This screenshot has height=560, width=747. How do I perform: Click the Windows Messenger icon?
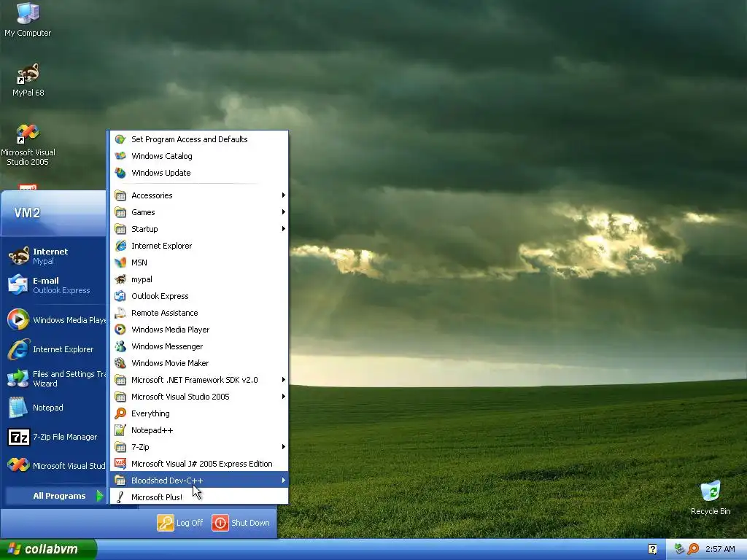pyautogui.click(x=120, y=346)
